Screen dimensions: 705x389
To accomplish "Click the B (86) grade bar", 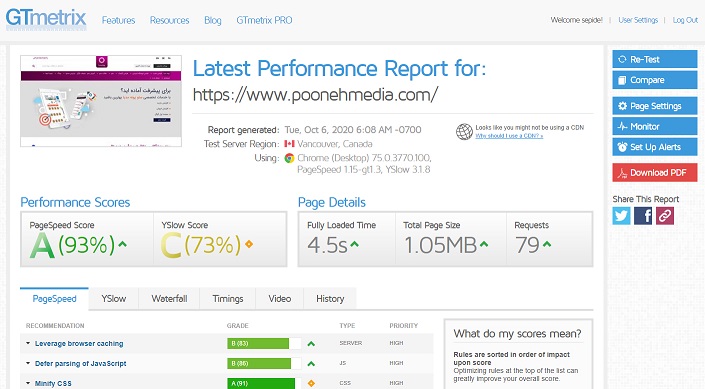I will [264, 363].
